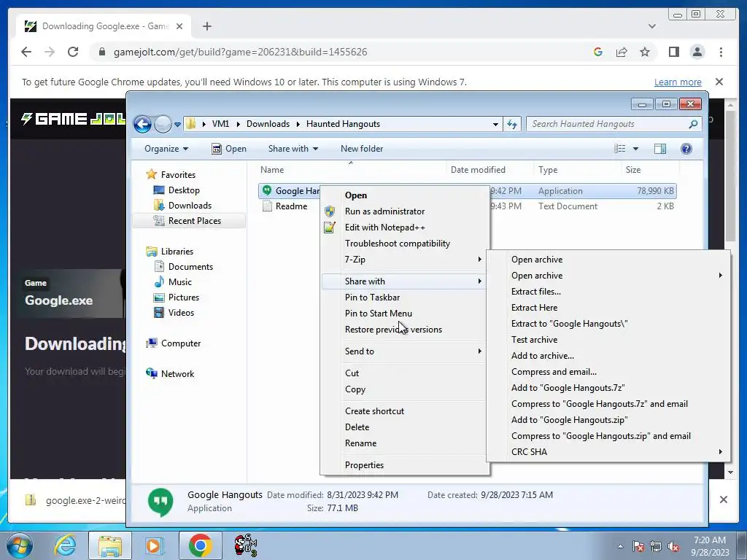Viewport: 747px width, 560px height.
Task: Expand Share with in context menu
Action: pyautogui.click(x=404, y=281)
